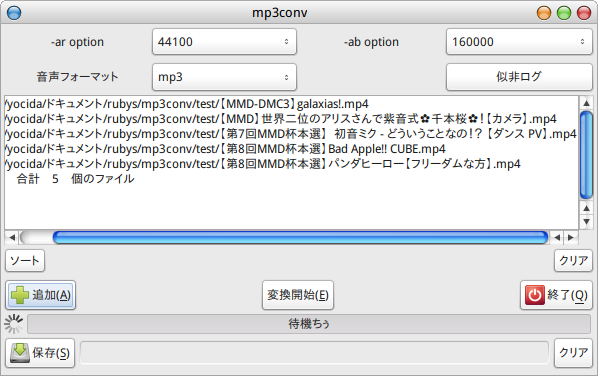Select the 初音ミク - どういうことなの!? file row

point(291,134)
